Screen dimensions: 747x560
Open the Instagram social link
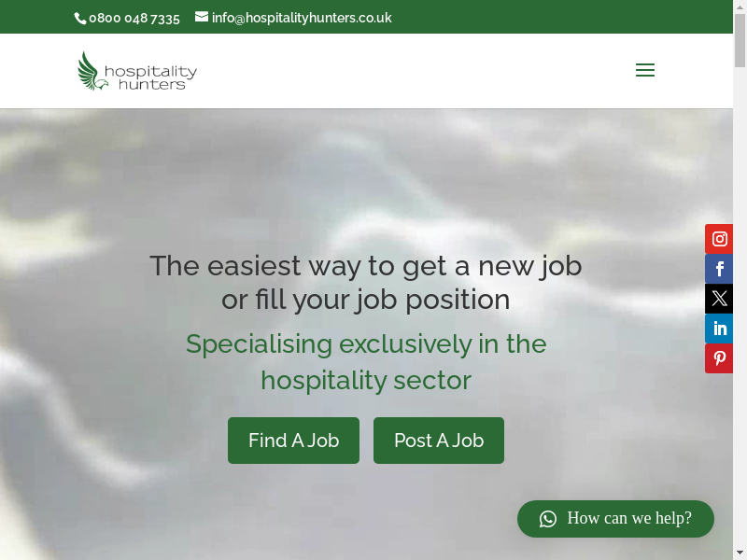[x=719, y=239]
